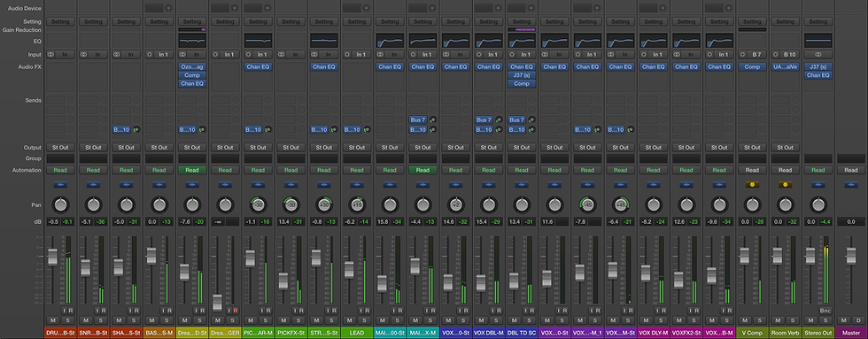Click the -4.4 peak level display on Stereo Out
The height and width of the screenshot is (339, 868).
[x=825, y=222]
